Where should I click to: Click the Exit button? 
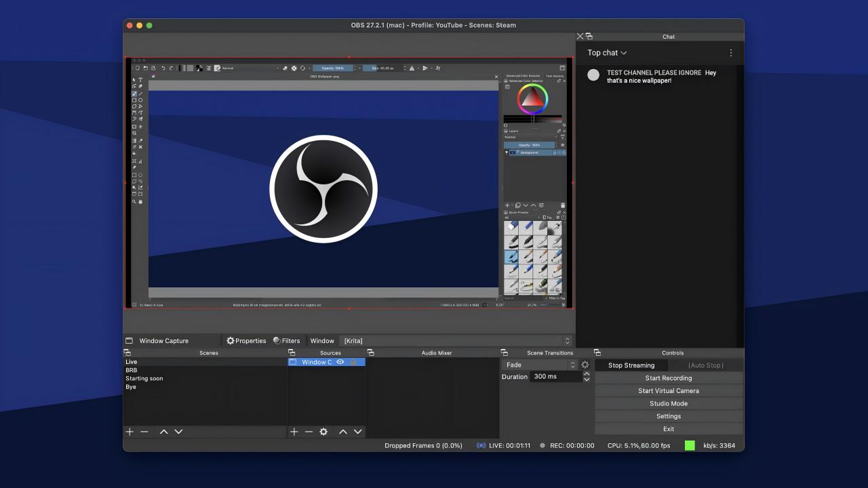[669, 429]
